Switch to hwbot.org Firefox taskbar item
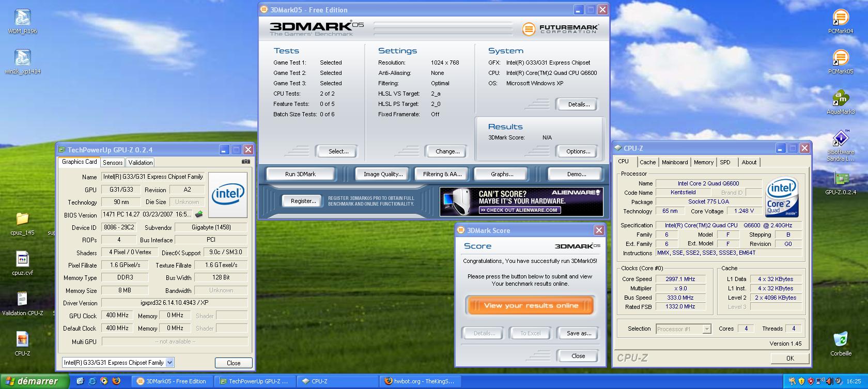Screen dimensions: 868x389 (x=420, y=381)
